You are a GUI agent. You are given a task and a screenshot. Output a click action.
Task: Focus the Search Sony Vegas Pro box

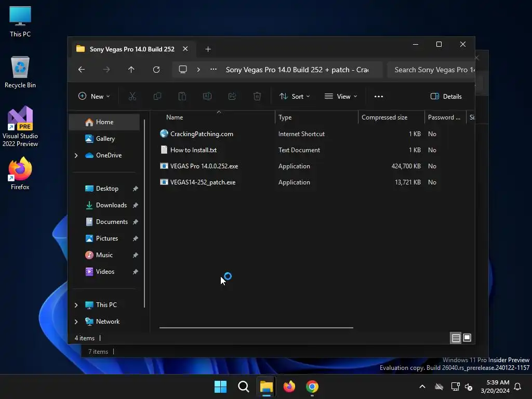431,70
